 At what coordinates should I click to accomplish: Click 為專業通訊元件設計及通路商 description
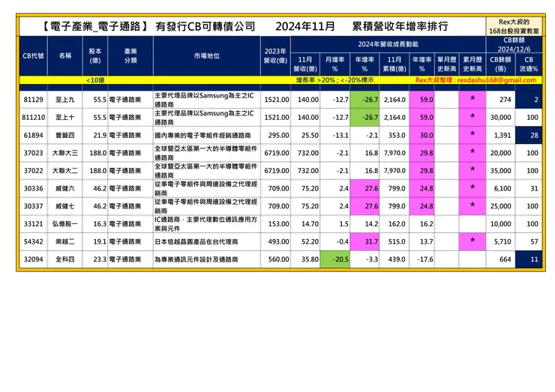(x=196, y=259)
